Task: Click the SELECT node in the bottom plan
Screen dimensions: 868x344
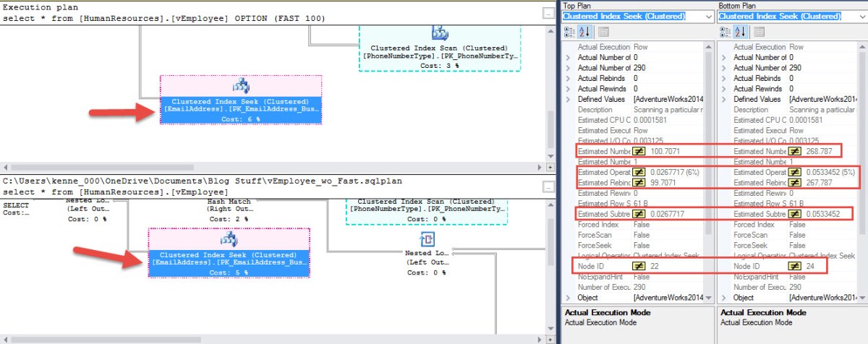Action: (14, 208)
